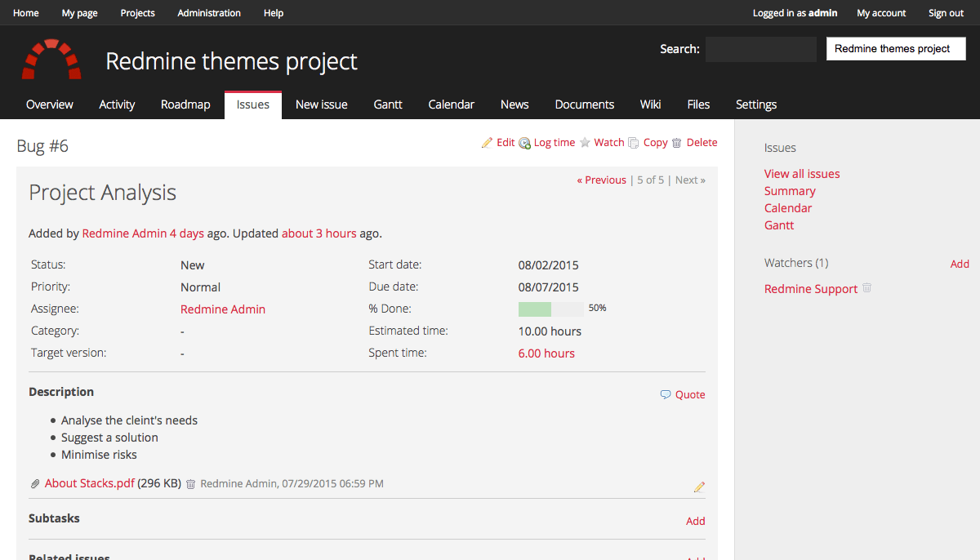This screenshot has width=980, height=560.
Task: Click the Edit link for Bug #6
Action: click(x=506, y=143)
